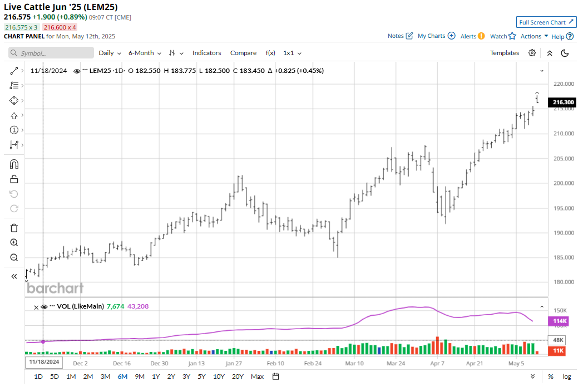Choose the arrow marker tool
This screenshot has height=391, width=588.
14,116
